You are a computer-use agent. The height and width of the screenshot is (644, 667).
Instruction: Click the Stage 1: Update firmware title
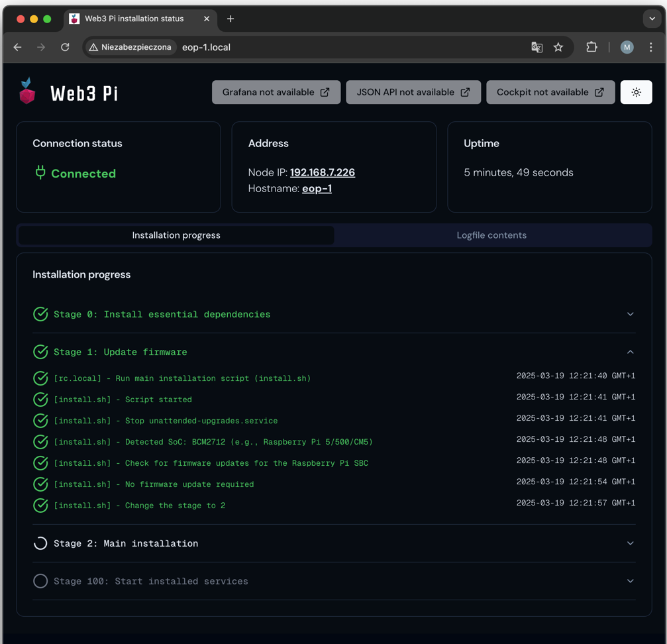[121, 352]
